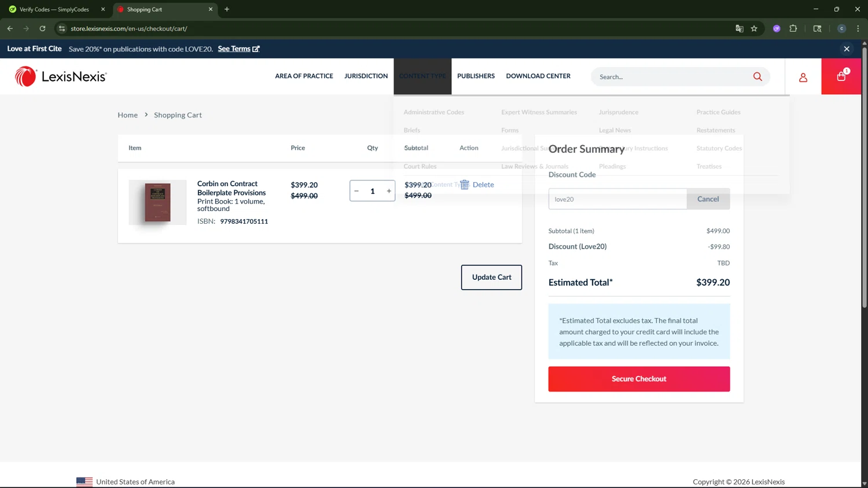
Task: Open the user account icon
Action: 803,77
